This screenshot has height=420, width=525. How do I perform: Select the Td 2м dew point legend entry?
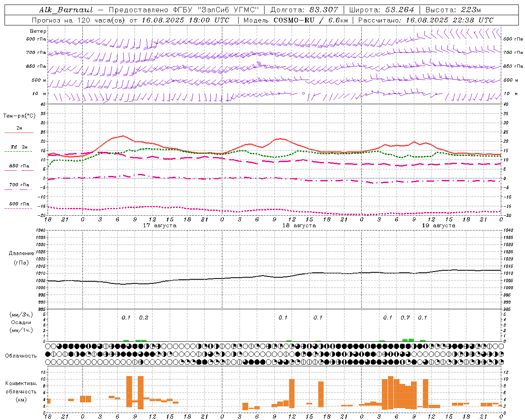tap(19, 147)
